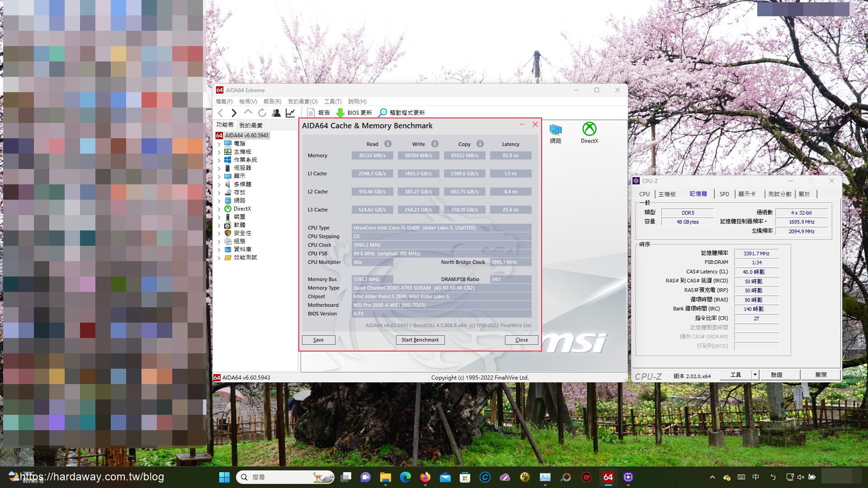Click the AIDA64 Back navigation arrow
This screenshot has height=488, width=868.
click(x=221, y=113)
